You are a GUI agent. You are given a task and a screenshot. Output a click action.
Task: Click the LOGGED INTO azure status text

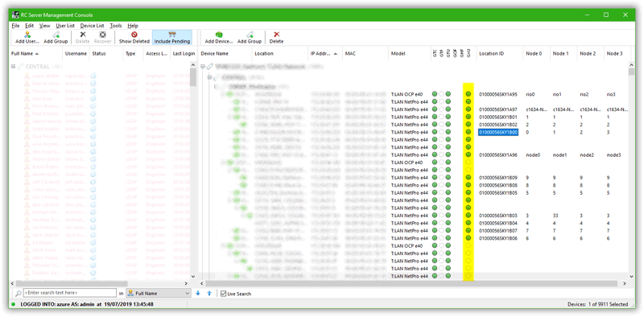coord(87,304)
